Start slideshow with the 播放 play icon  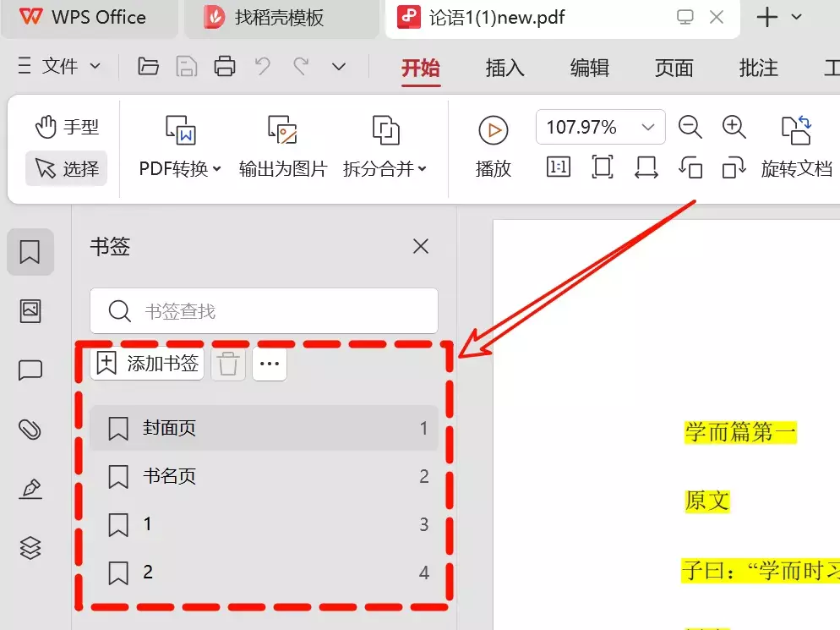pos(493,132)
